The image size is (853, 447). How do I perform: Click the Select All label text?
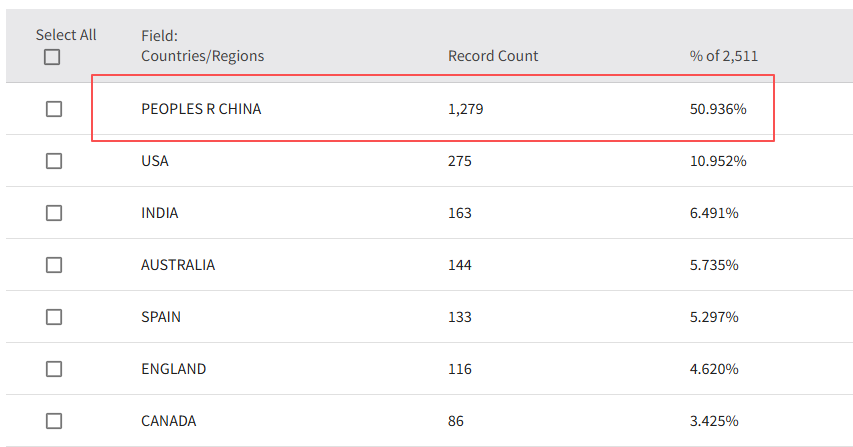66,35
